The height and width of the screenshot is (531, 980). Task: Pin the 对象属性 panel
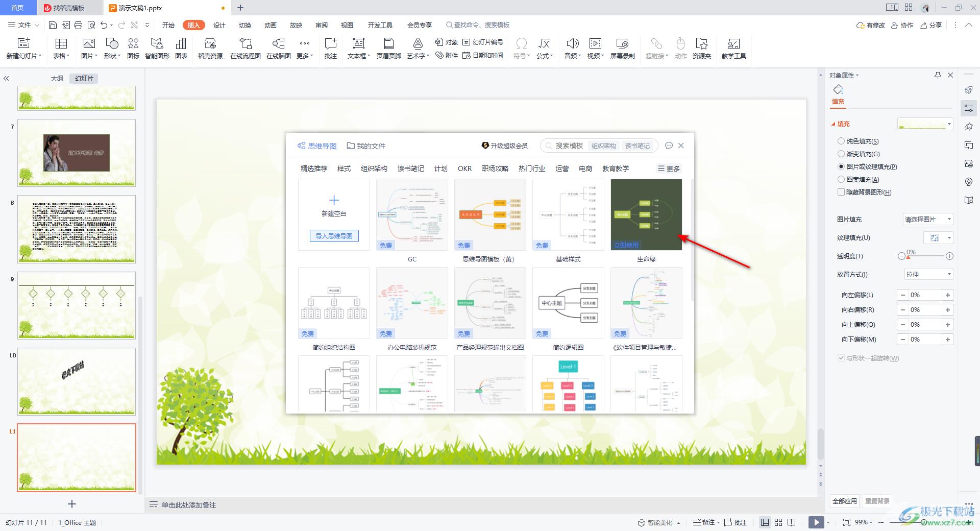click(x=938, y=75)
